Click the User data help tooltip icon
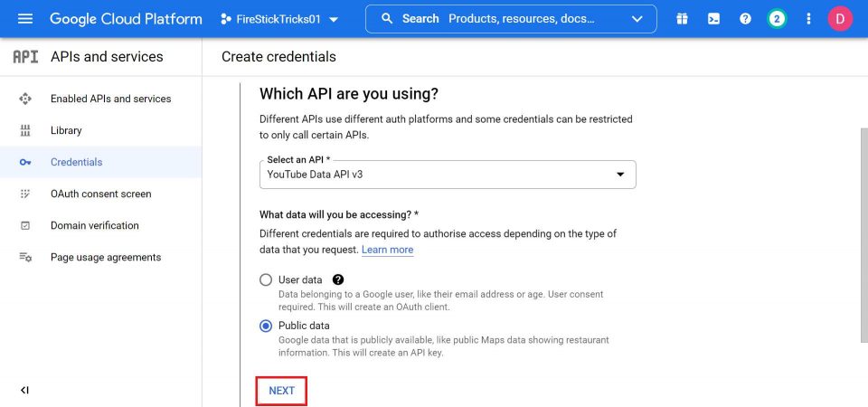This screenshot has width=868, height=407. 338,279
